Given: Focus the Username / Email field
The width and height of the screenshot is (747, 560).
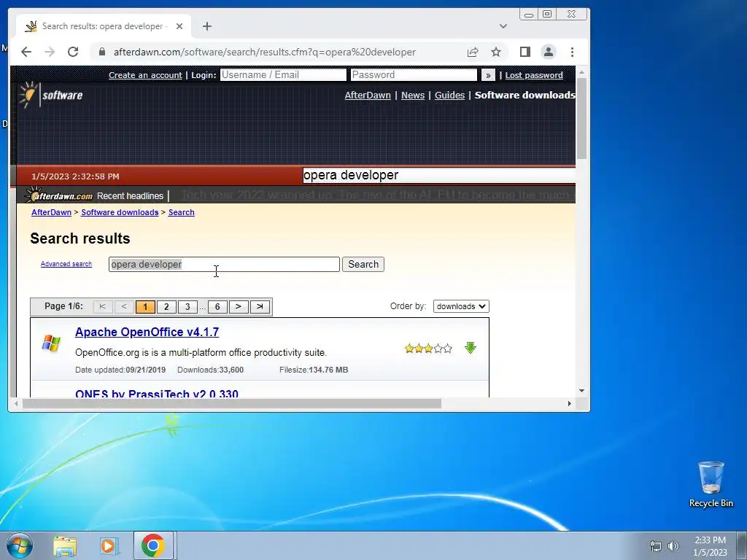Looking at the screenshot, I should coord(283,75).
